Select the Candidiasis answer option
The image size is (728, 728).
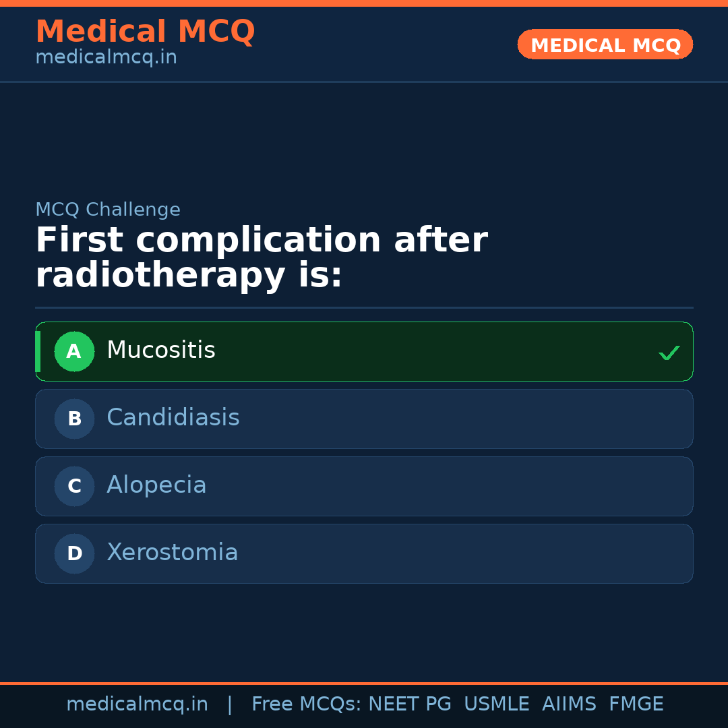(x=364, y=419)
